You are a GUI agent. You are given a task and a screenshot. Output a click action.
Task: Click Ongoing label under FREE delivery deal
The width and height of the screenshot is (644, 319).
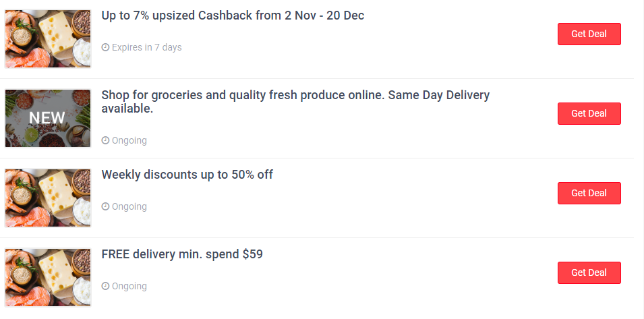[x=129, y=286]
